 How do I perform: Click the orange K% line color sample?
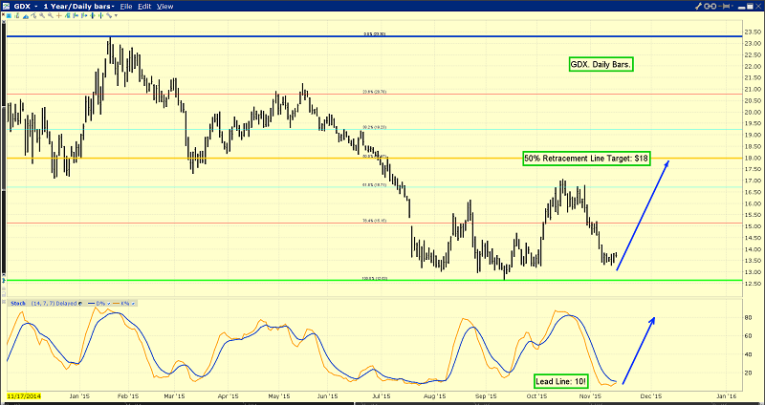[116, 304]
